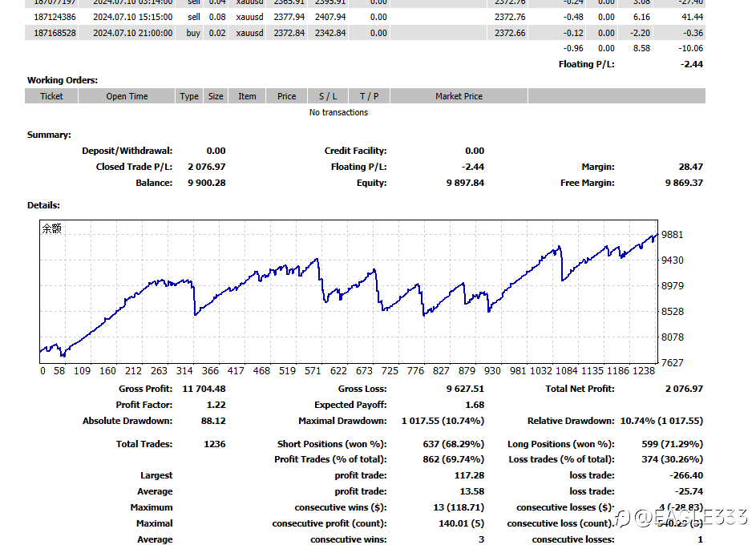
Task: Click the Price column header
Action: (286, 96)
